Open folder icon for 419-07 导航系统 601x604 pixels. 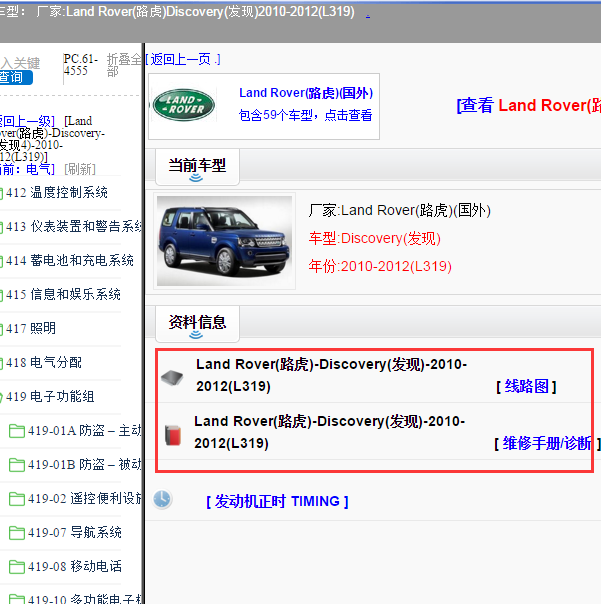tap(17, 532)
